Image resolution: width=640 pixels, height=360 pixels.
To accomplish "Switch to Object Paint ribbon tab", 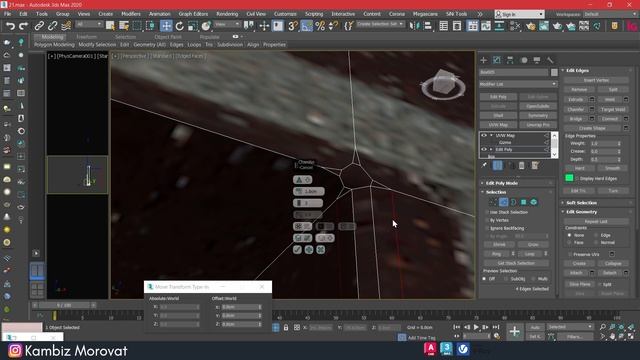I will pos(168,37).
